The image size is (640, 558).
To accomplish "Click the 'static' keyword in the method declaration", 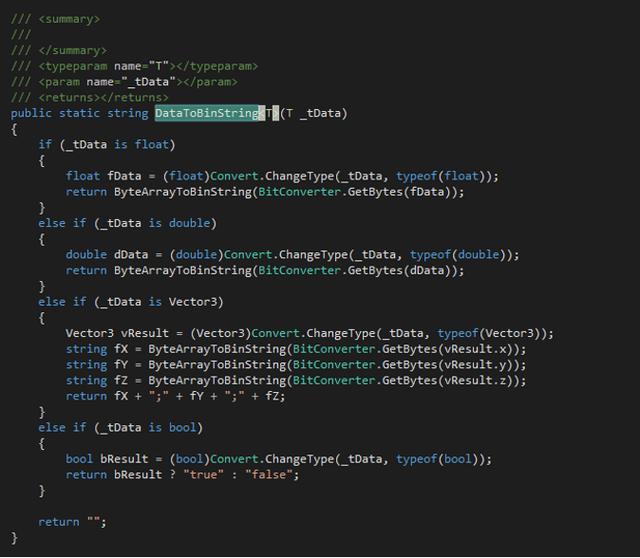I will (79, 113).
